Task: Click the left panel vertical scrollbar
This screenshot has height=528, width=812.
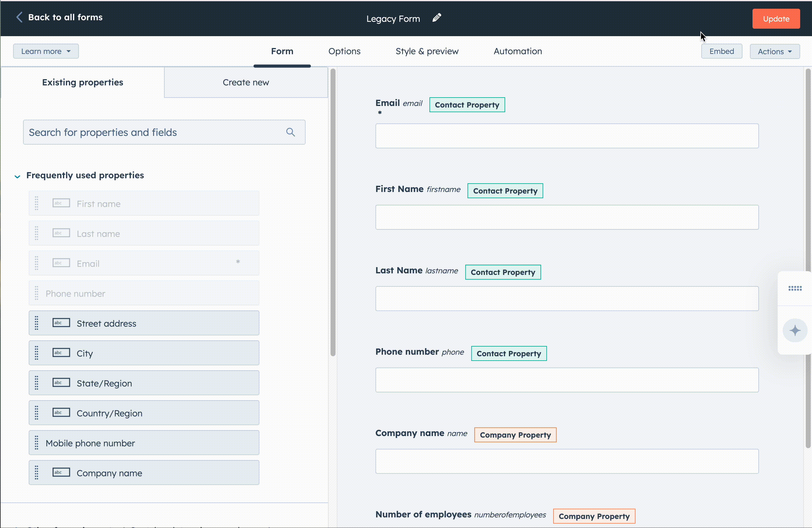Action: click(333, 211)
